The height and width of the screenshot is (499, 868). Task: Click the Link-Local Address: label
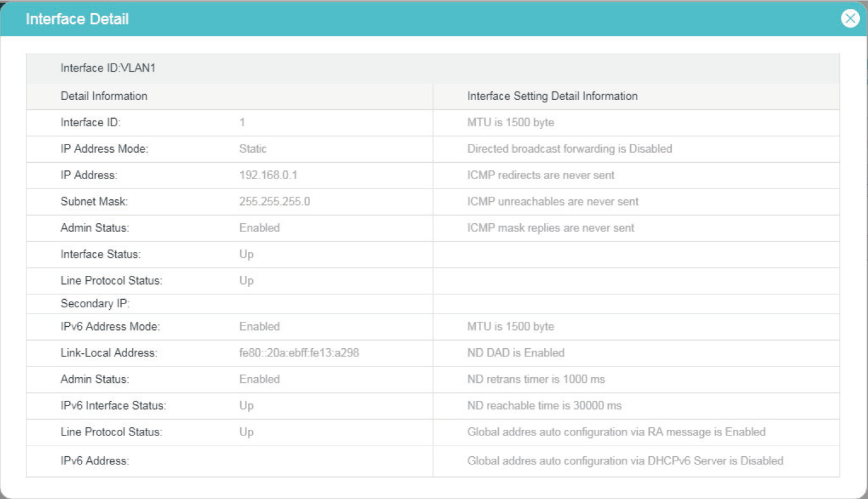(109, 353)
